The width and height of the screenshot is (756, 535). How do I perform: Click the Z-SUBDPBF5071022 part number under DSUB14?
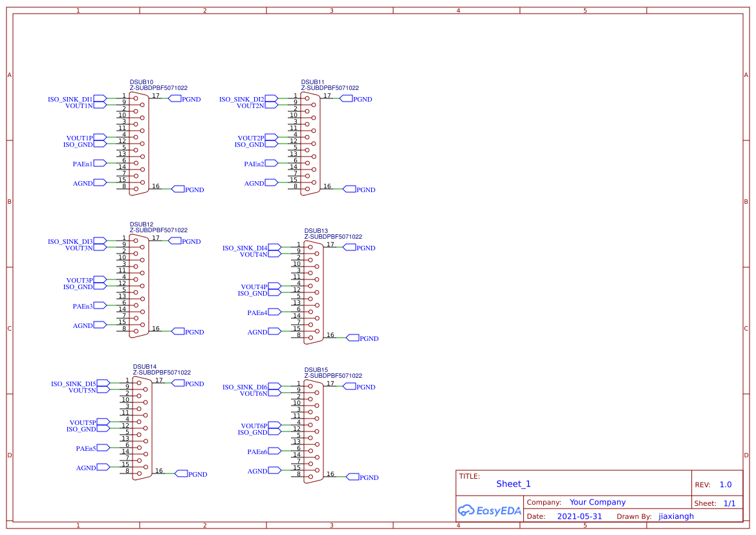click(162, 371)
